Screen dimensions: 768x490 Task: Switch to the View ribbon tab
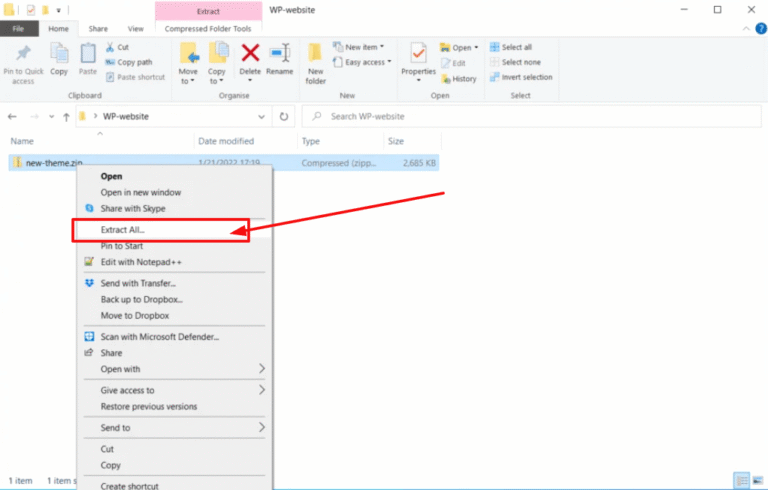pos(135,29)
